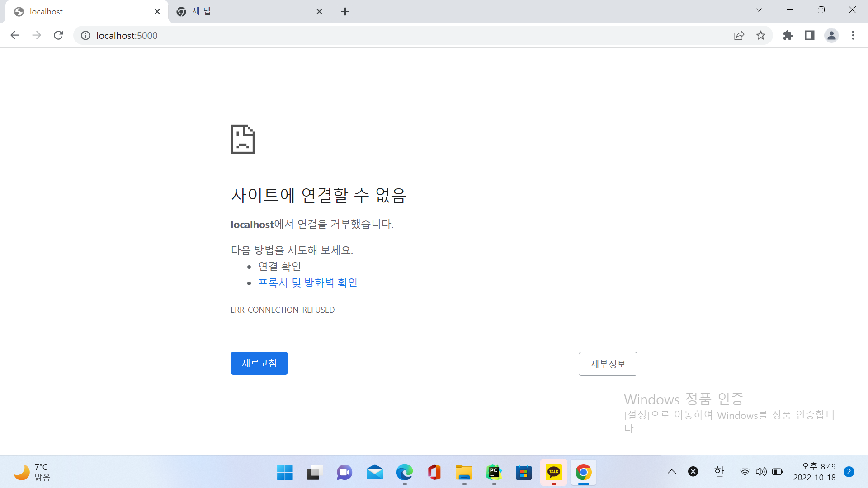Open a new tab with plus button
The height and width of the screenshot is (488, 868).
[x=345, y=12]
